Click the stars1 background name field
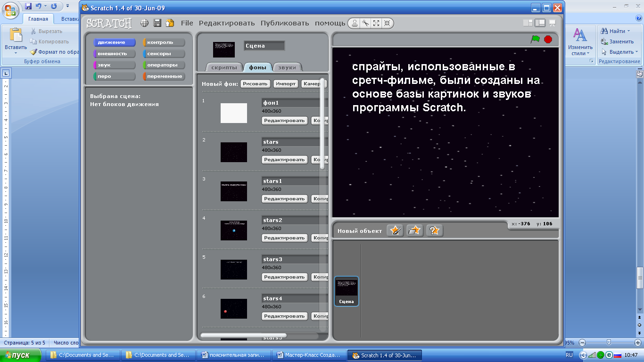644x362 pixels. (295, 181)
